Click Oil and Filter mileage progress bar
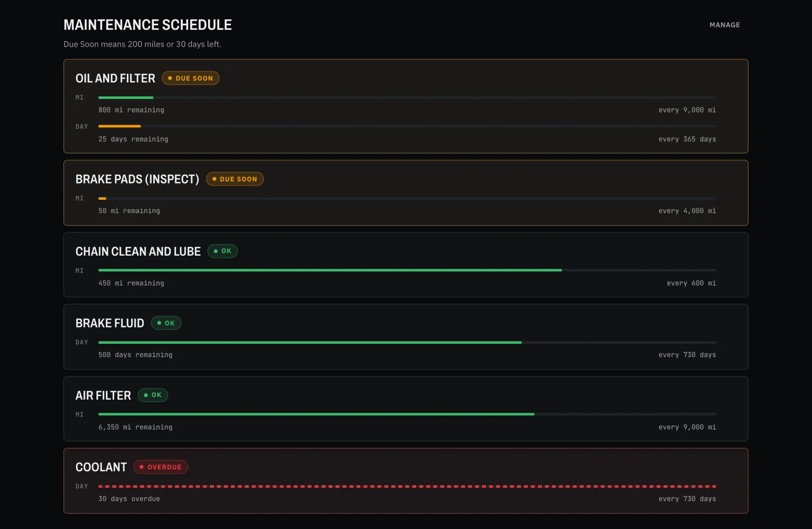Screen dimensions: 812x529 click(x=407, y=97)
